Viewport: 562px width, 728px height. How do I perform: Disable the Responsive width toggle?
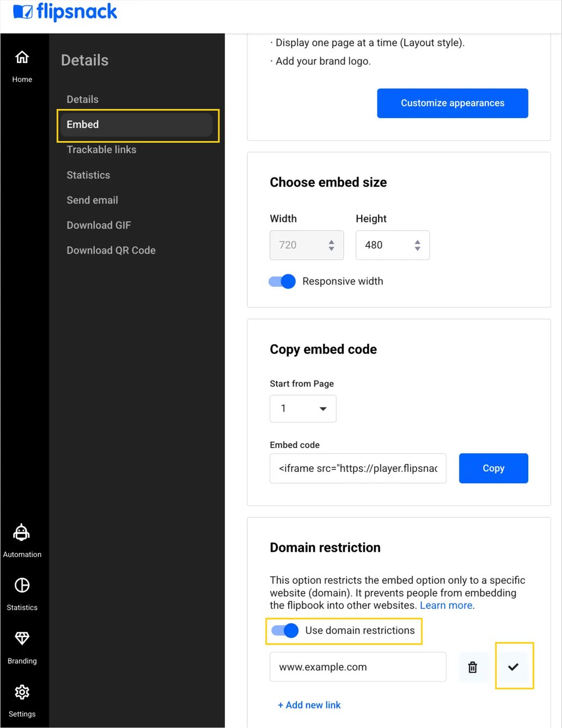(x=282, y=281)
